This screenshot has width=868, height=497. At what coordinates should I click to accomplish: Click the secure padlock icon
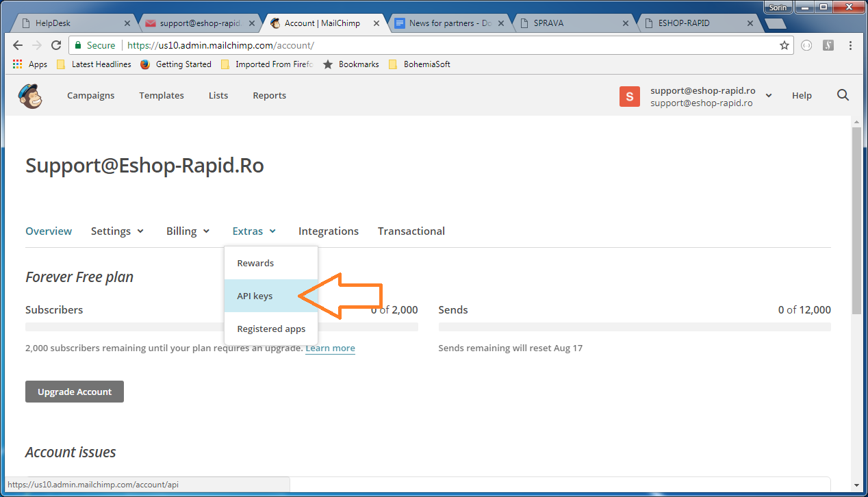pos(78,45)
